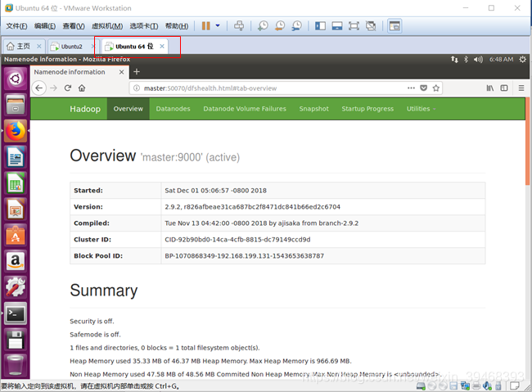This screenshot has width=532, height=392.
Task: Open the Bluetooth indicator menu
Action: pos(466,60)
